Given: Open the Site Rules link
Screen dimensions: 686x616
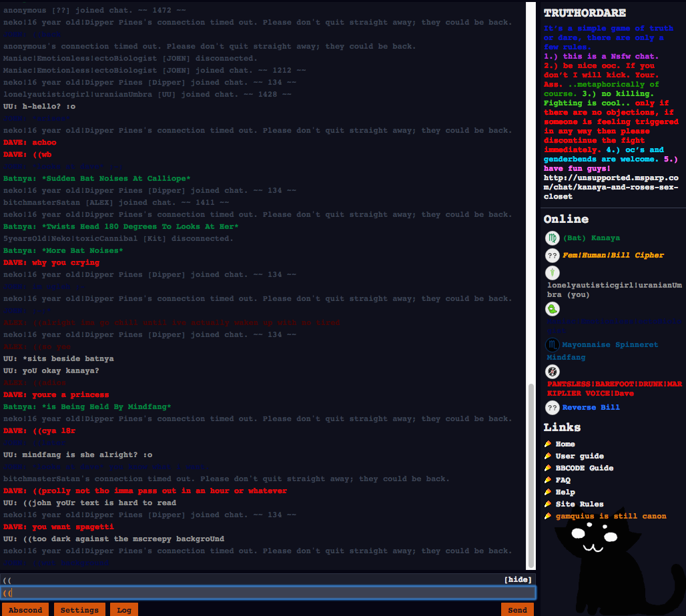Looking at the screenshot, I should tap(579, 504).
